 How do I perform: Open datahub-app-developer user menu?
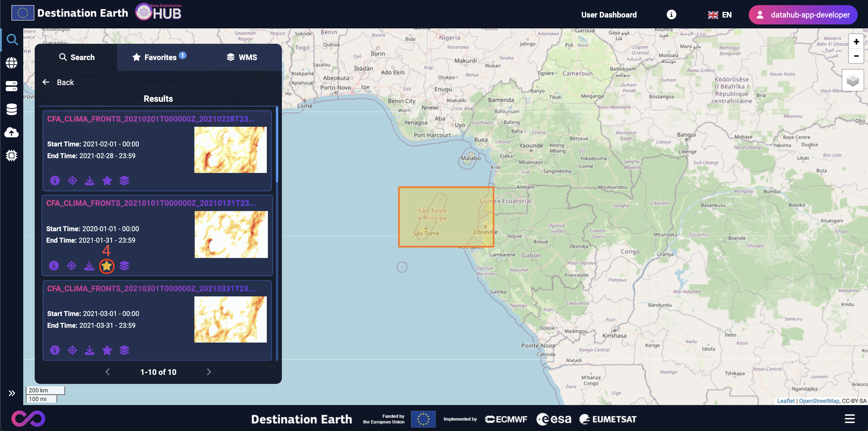coord(803,15)
